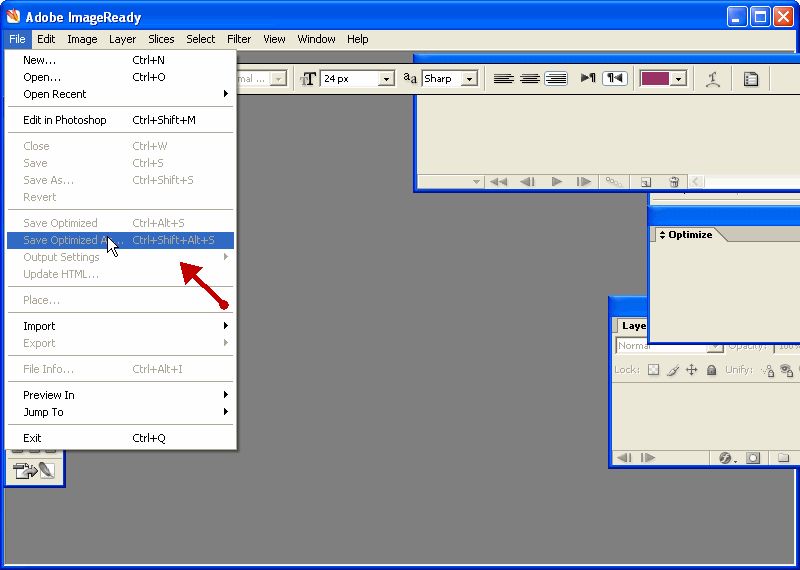Toggle lock image pixels brush icon
Viewport: 800px width, 570px height.
(672, 370)
